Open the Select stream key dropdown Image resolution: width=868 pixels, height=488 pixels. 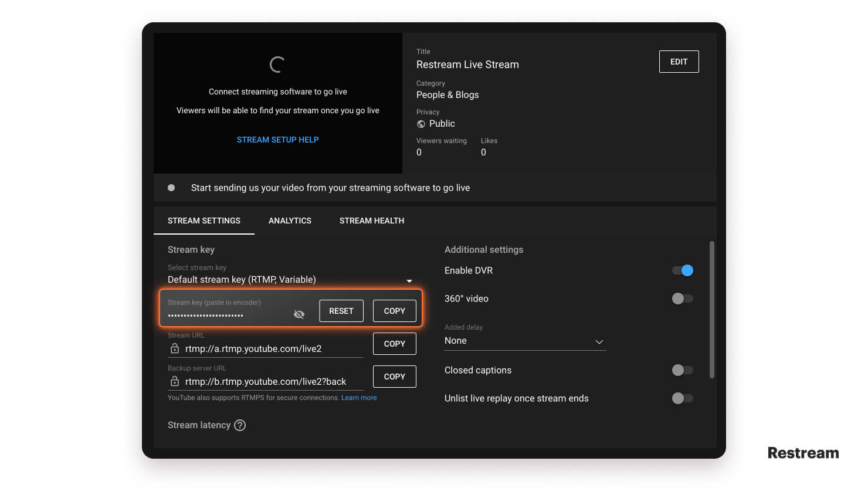click(x=409, y=280)
